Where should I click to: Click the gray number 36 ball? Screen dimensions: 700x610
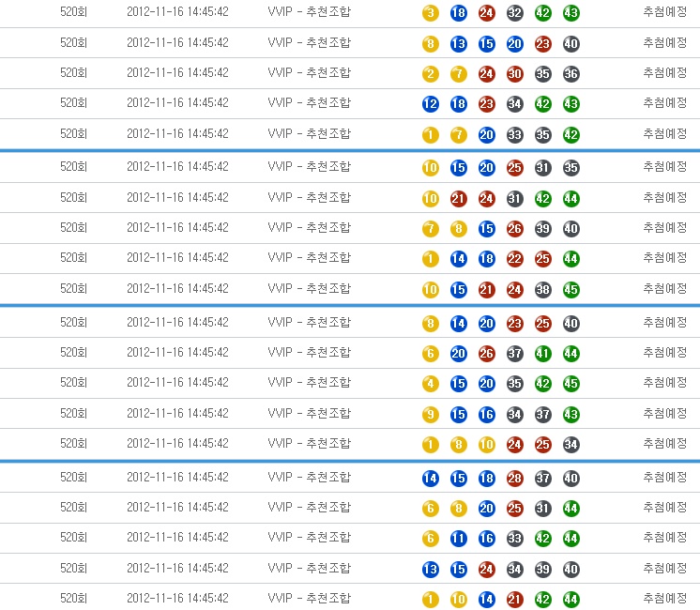(571, 74)
